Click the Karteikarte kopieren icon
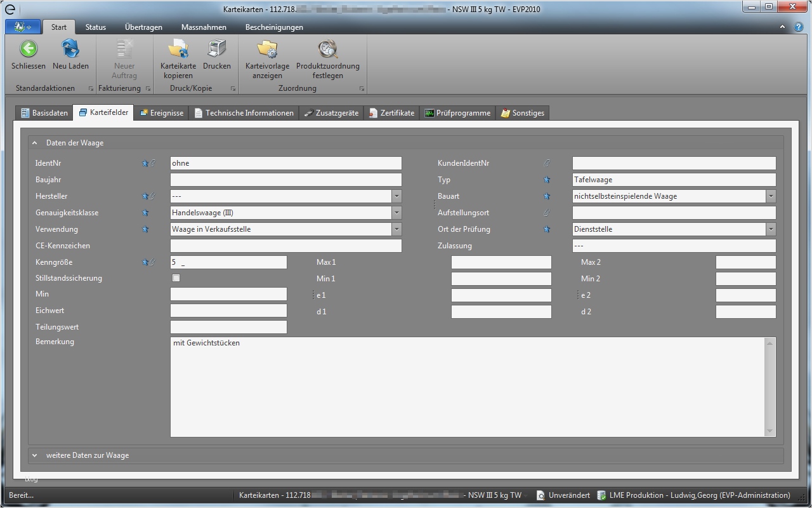Image resolution: width=812 pixels, height=508 pixels. click(x=178, y=49)
